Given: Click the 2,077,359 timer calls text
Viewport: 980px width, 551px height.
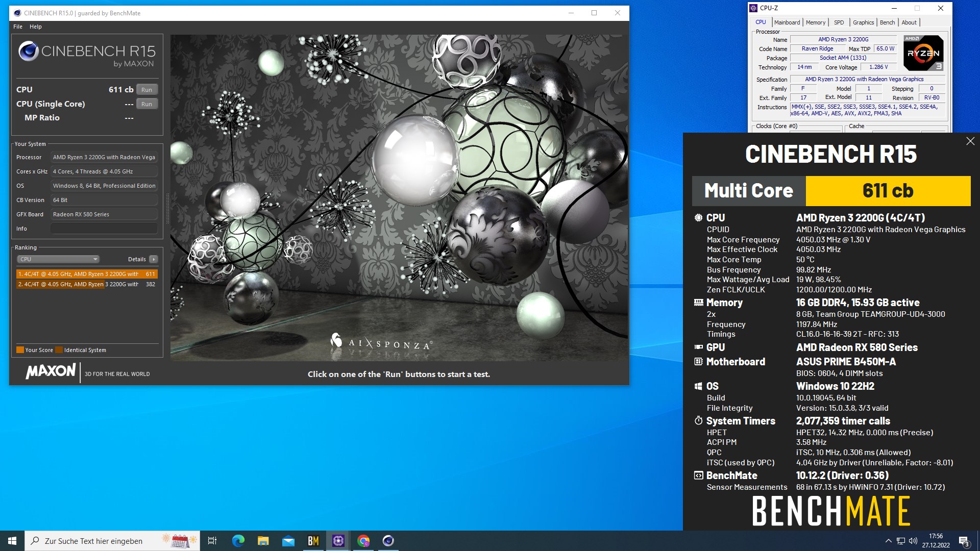Looking at the screenshot, I should pos(843,421).
